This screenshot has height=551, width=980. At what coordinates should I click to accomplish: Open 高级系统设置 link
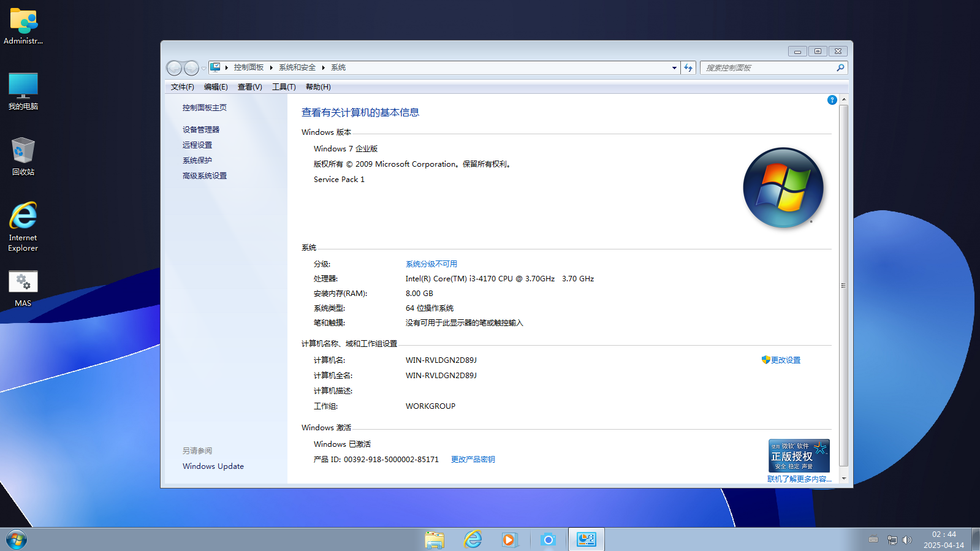205,176
